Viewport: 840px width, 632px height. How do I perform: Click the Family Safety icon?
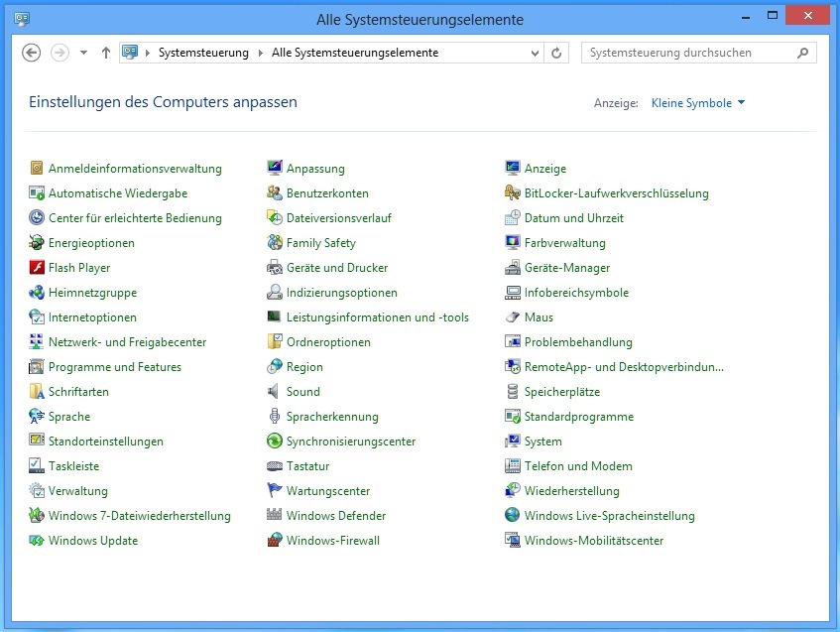(275, 242)
